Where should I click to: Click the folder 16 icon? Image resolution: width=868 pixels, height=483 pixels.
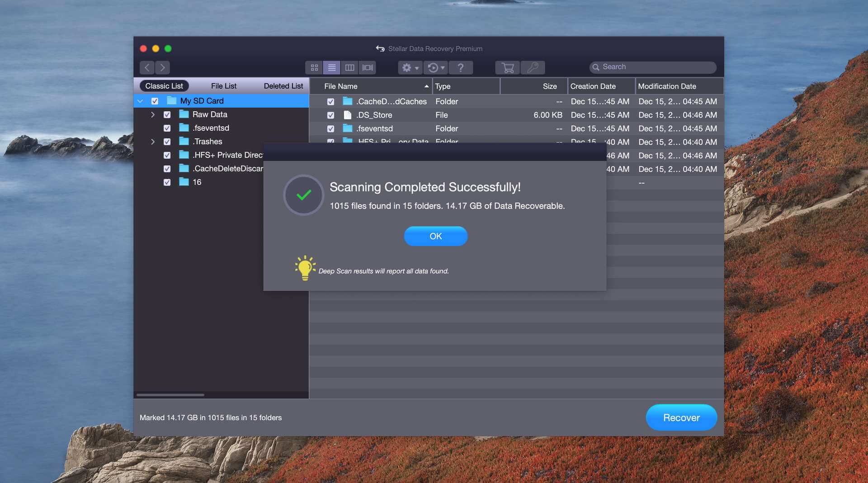coord(184,182)
